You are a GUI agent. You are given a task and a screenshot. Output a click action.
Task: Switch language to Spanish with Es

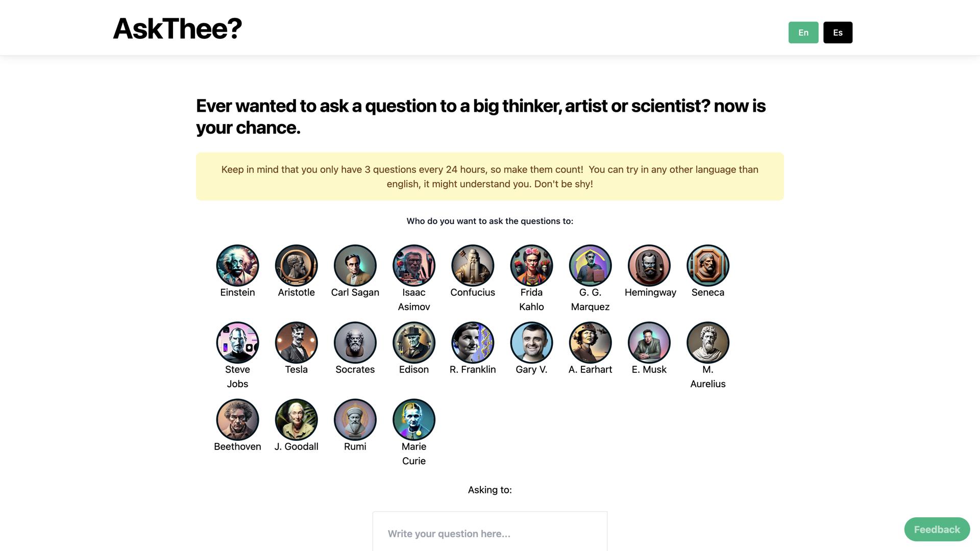click(838, 32)
